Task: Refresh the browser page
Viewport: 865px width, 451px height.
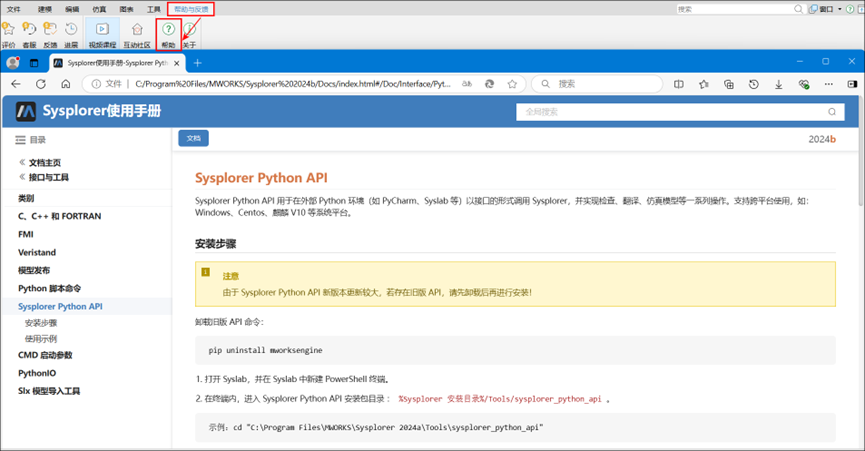Action: tap(41, 84)
